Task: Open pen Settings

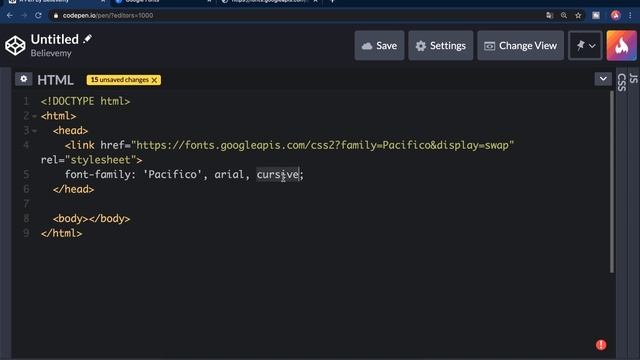Action: [440, 45]
